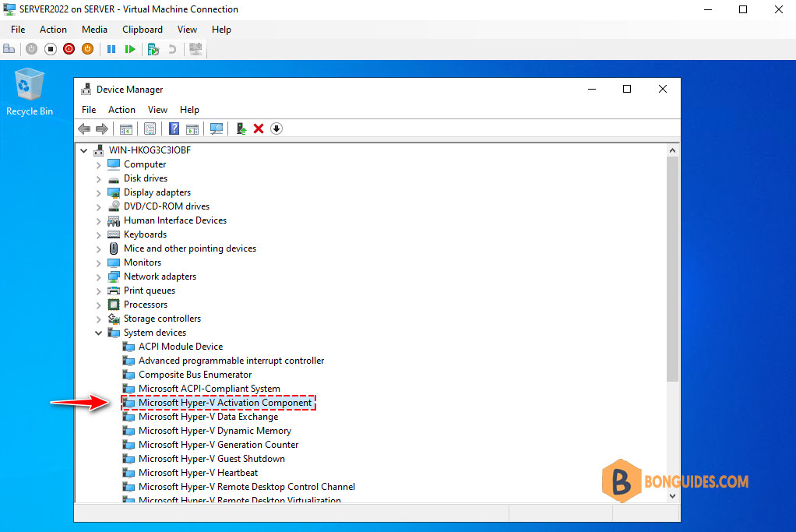Expand the Display adapters category
Viewport: 796px width, 532px height.
[x=98, y=192]
